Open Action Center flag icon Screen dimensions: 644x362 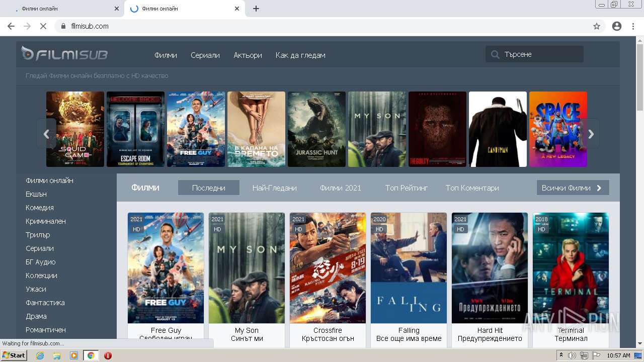[x=596, y=355]
